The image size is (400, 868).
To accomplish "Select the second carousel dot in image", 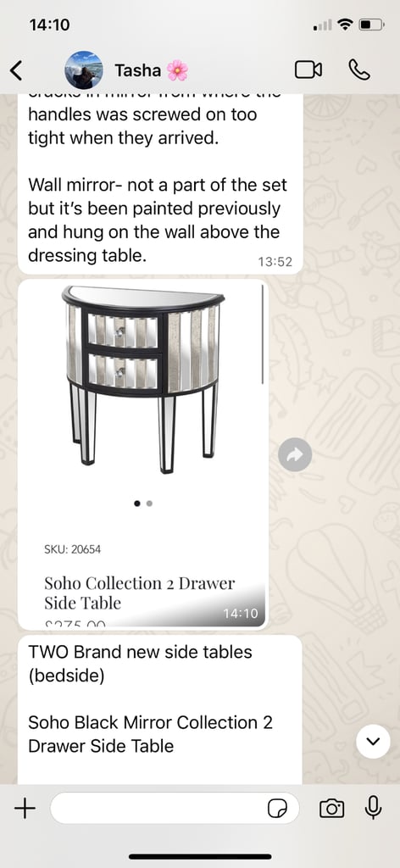I will point(150,504).
